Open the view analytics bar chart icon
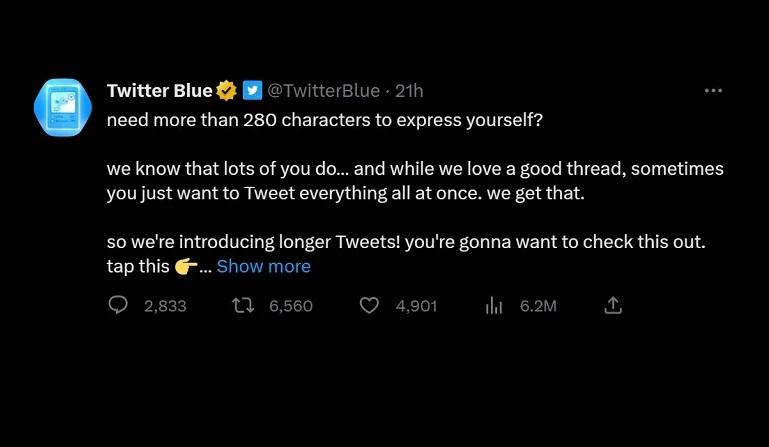The width and height of the screenshot is (769, 447). click(494, 305)
